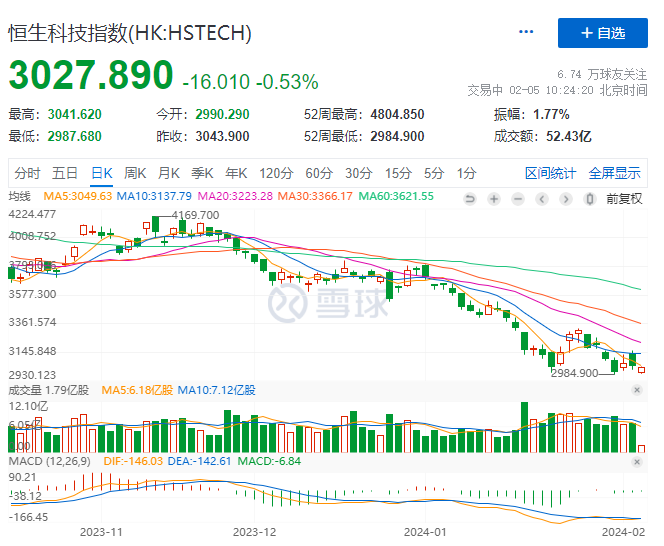Select the 30分 interval tab
The height and width of the screenshot is (546, 664).
click(x=358, y=173)
